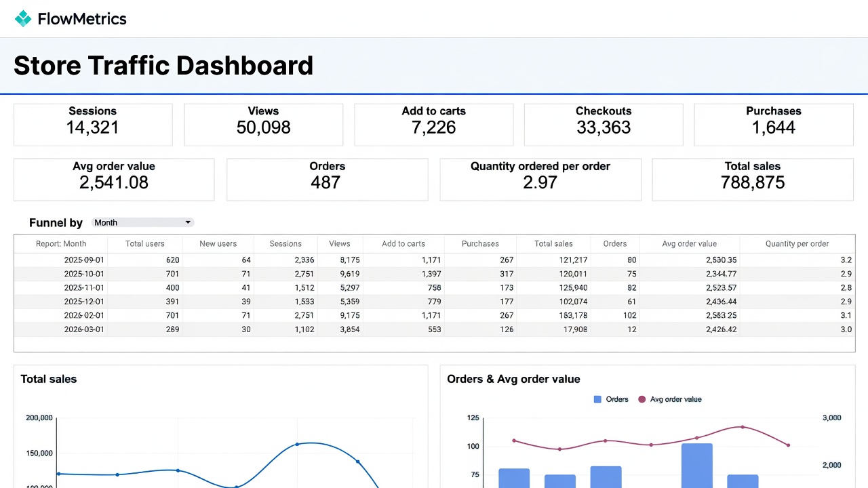The height and width of the screenshot is (488, 868).
Task: Toggle the Orders legend blue swatch
Action: [x=597, y=399]
